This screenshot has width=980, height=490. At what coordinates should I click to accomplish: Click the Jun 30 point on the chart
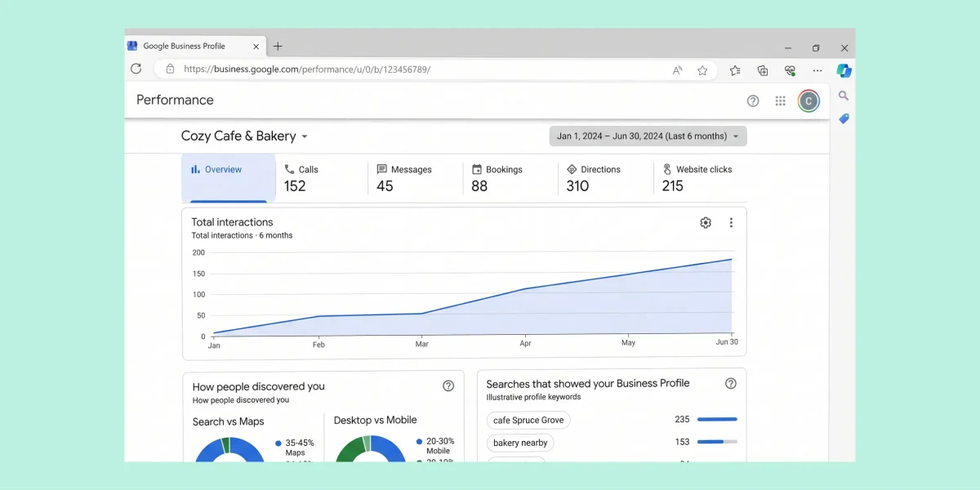point(731,260)
